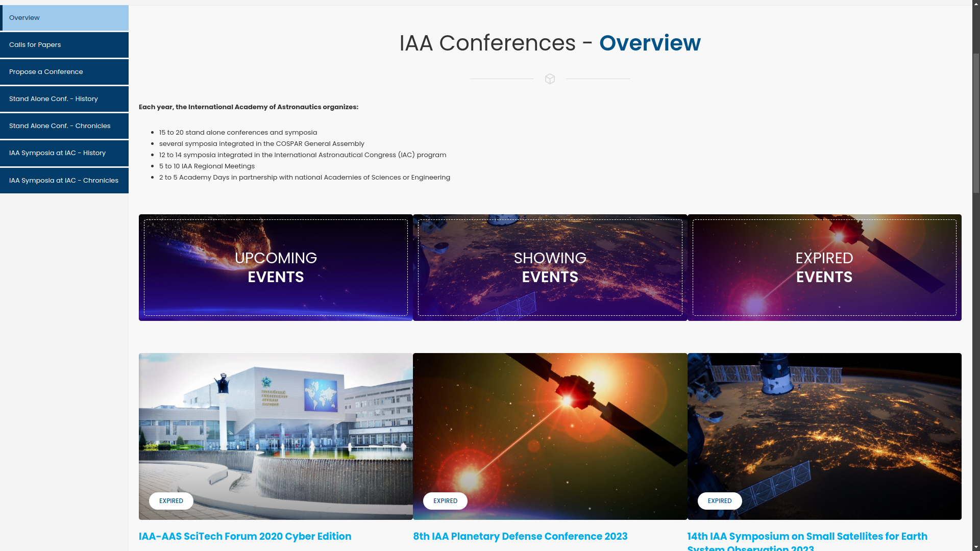
Task: Open IAA-AAS SciTech Forum 2020 Cyber Edition link
Action: [x=245, y=536]
